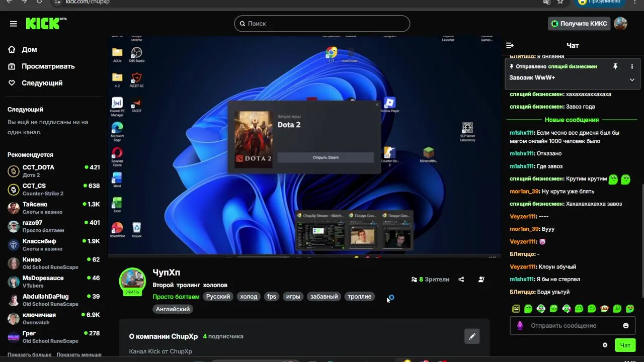Select the забавный tag
This screenshot has width=644, height=362.
pyautogui.click(x=324, y=297)
